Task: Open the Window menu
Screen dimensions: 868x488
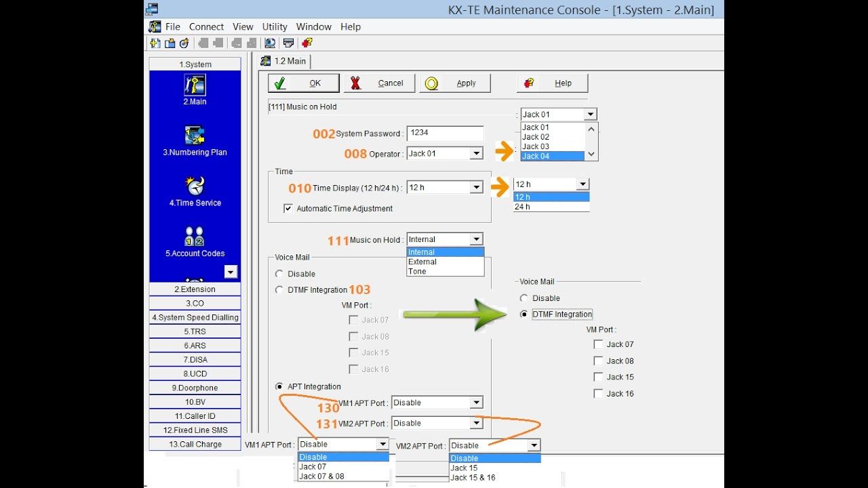Action: click(x=314, y=26)
